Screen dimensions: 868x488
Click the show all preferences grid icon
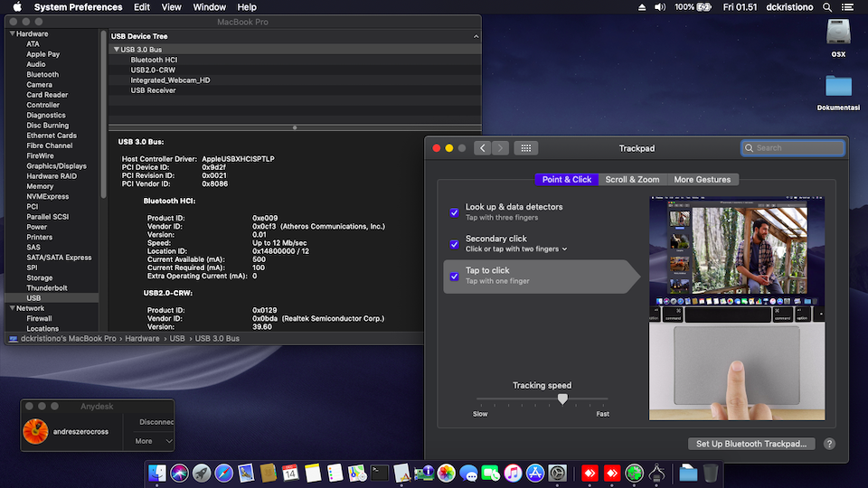click(x=525, y=148)
